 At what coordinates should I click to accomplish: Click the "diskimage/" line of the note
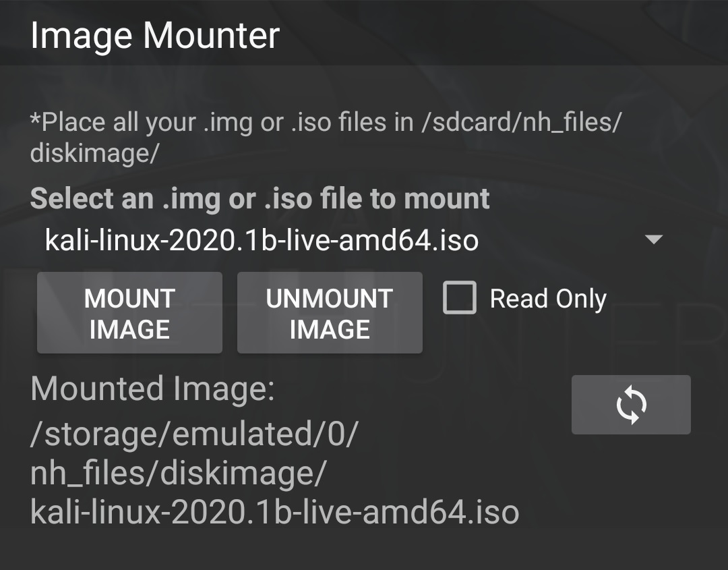coord(94,153)
